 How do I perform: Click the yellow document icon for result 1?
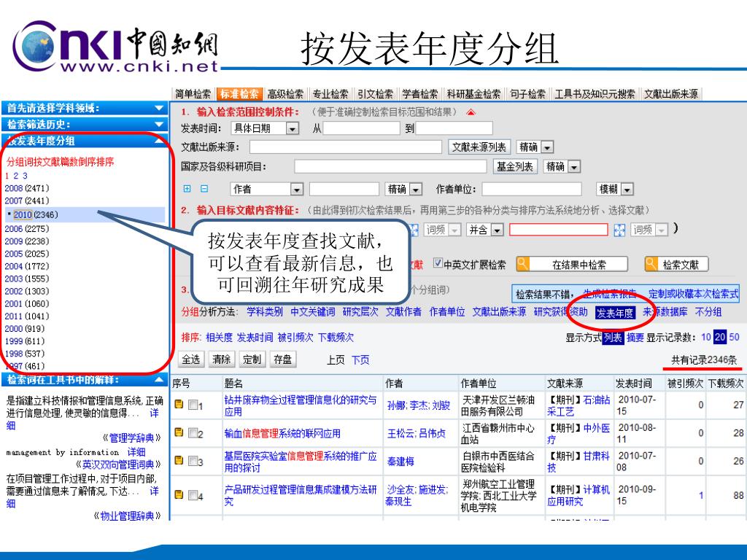click(179, 405)
